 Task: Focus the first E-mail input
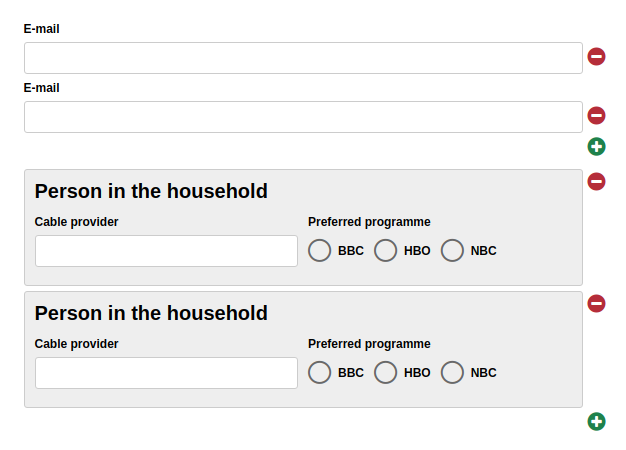tap(303, 58)
